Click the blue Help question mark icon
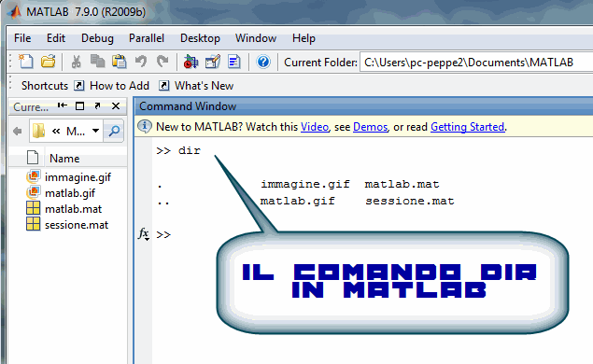 coord(263,62)
